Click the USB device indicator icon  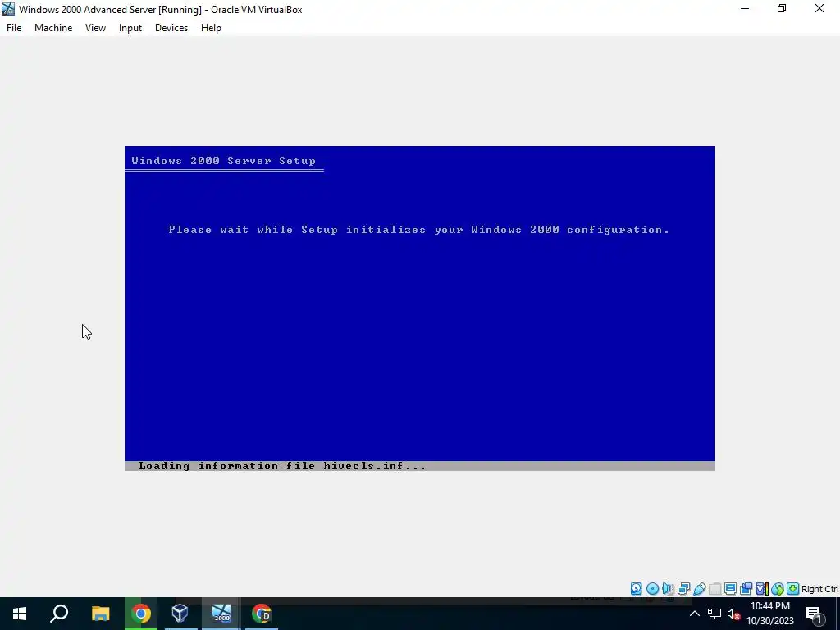pyautogui.click(x=699, y=589)
